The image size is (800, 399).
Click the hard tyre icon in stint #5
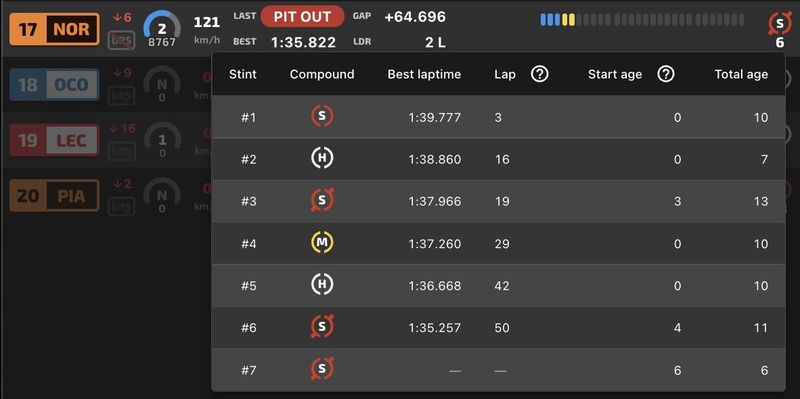pyautogui.click(x=322, y=285)
